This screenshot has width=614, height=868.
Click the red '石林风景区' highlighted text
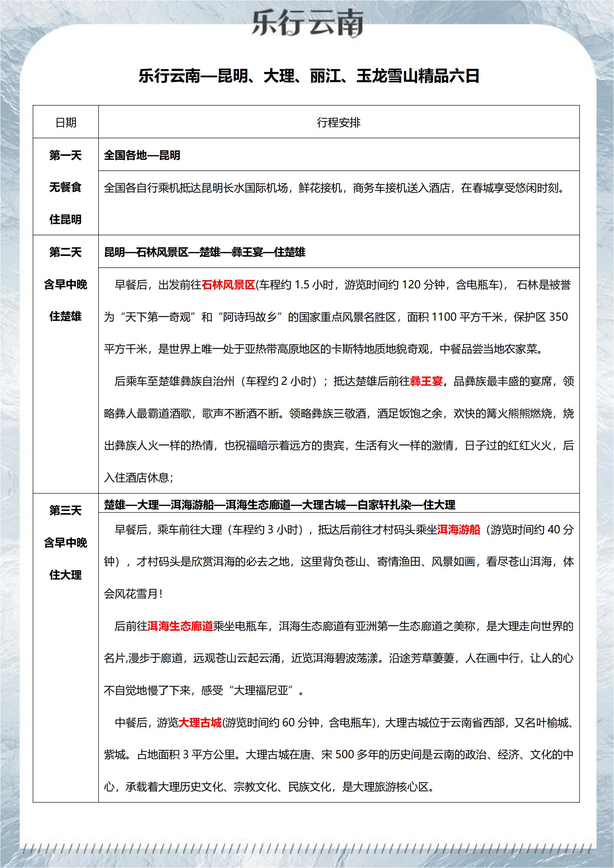click(x=229, y=285)
